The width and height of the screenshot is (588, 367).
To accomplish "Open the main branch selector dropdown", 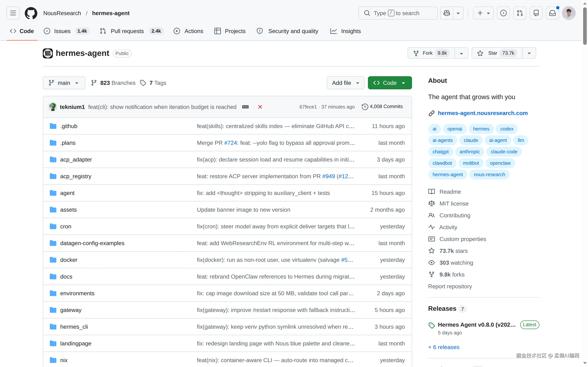I will coord(64,83).
